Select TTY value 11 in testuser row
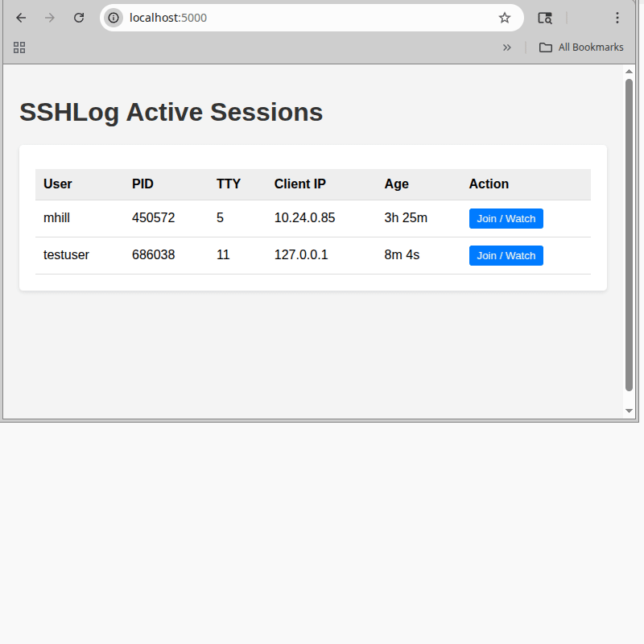 [223, 254]
